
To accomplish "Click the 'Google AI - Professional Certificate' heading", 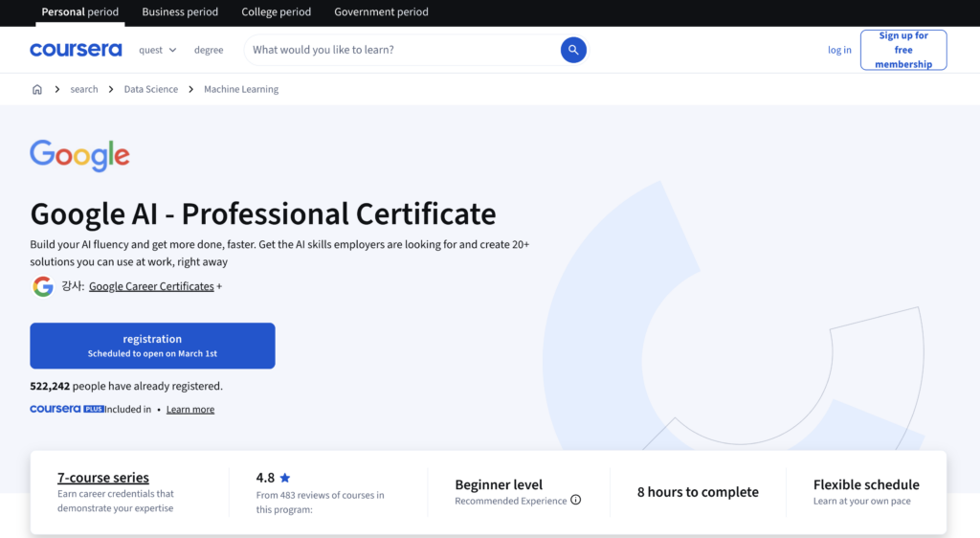I will pos(263,213).
